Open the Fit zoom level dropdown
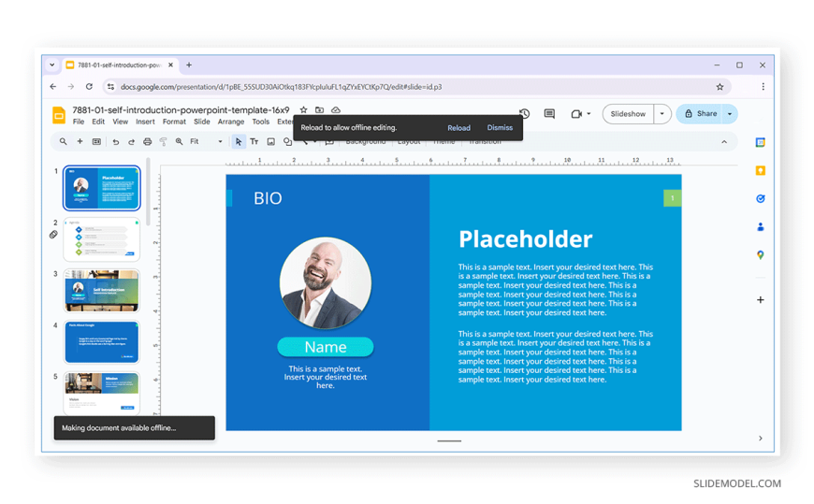Screen dimensions: 814x504 [x=206, y=142]
